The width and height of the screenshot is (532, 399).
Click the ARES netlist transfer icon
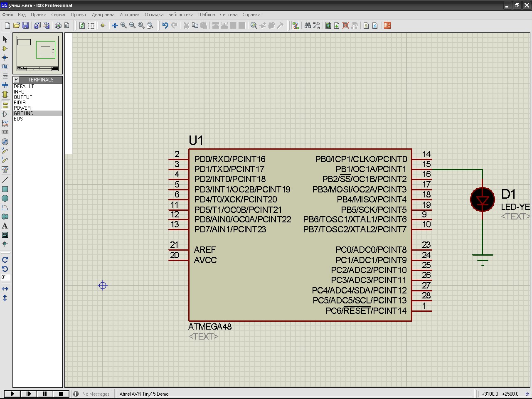[387, 25]
